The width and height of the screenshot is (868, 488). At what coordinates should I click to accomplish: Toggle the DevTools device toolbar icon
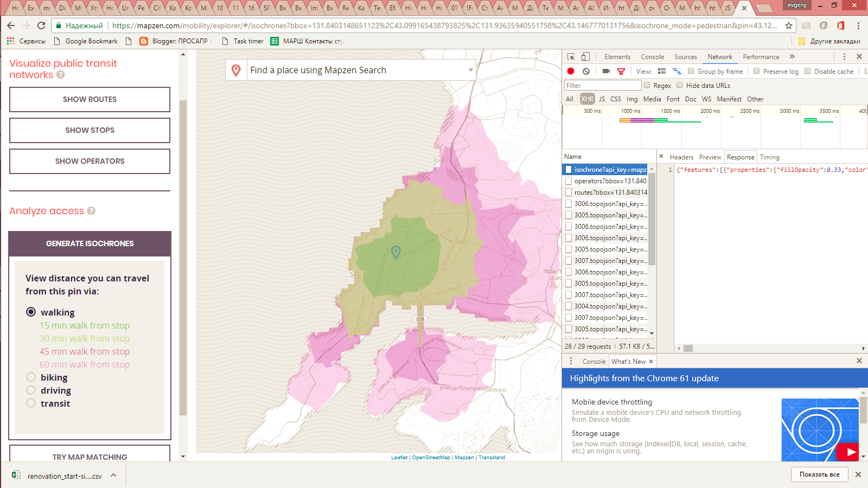(585, 57)
